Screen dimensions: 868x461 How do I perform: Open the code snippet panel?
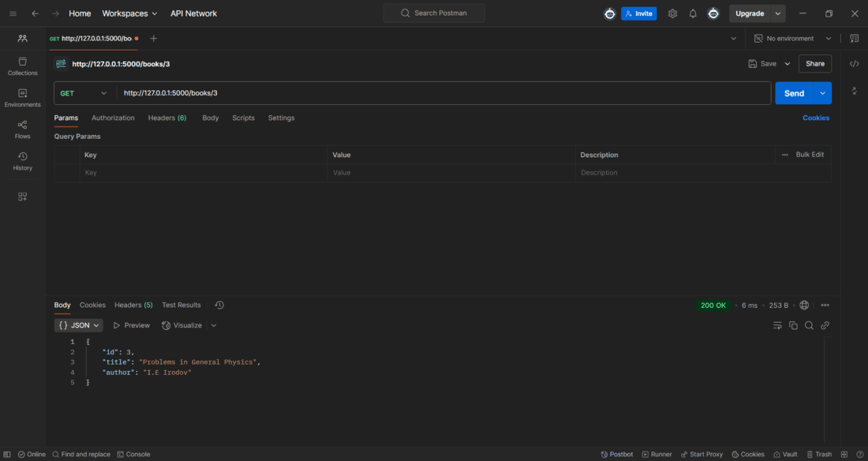854,64
